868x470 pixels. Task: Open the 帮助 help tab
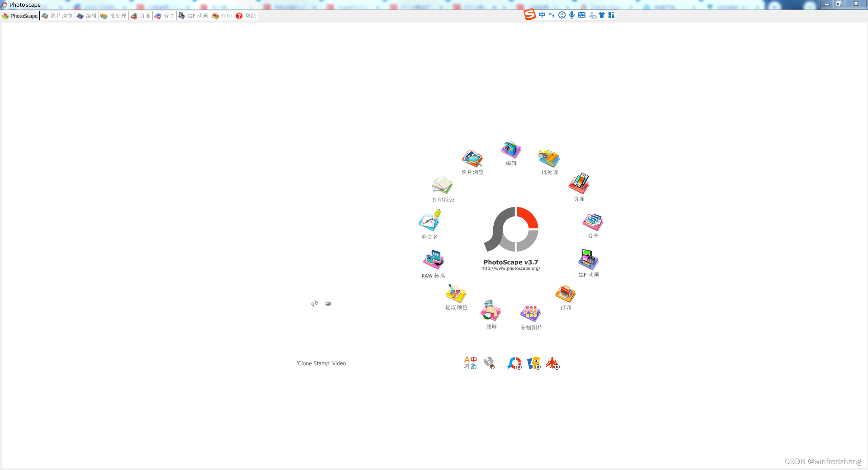click(x=246, y=16)
